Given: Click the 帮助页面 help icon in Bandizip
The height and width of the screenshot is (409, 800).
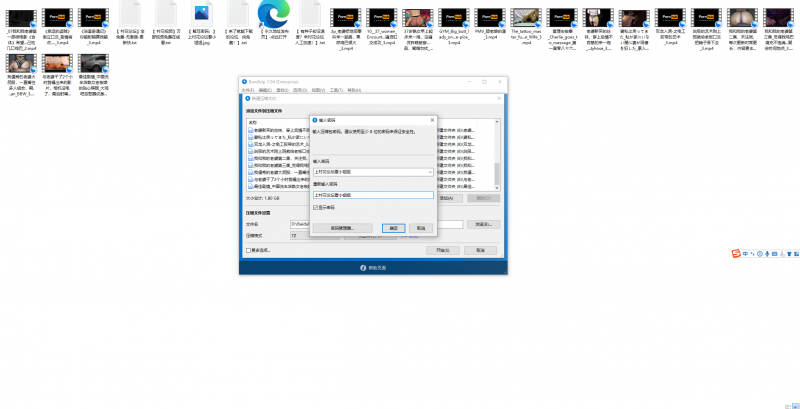Looking at the screenshot, I should [x=362, y=268].
